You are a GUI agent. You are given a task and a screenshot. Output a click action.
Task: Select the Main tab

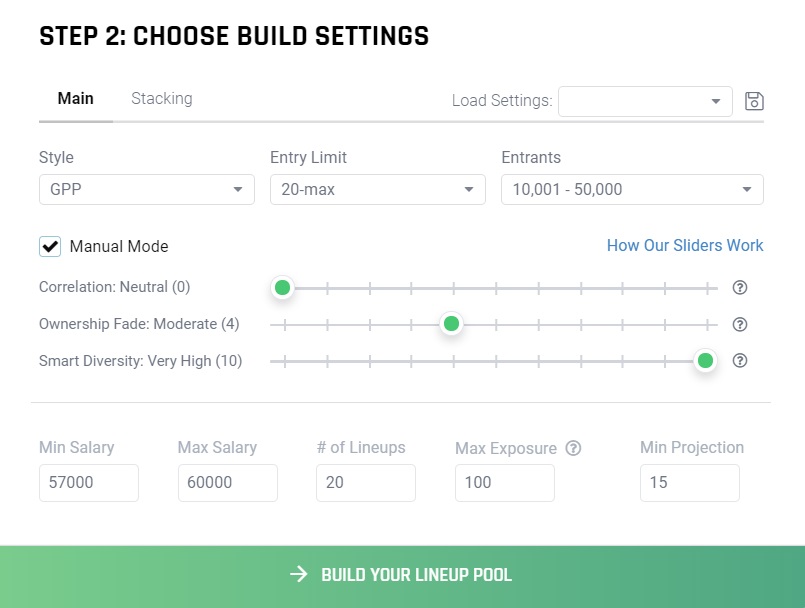pos(75,98)
